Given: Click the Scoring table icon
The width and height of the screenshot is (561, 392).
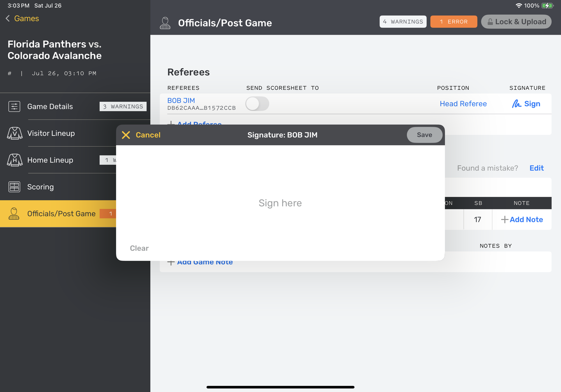Looking at the screenshot, I should [14, 187].
